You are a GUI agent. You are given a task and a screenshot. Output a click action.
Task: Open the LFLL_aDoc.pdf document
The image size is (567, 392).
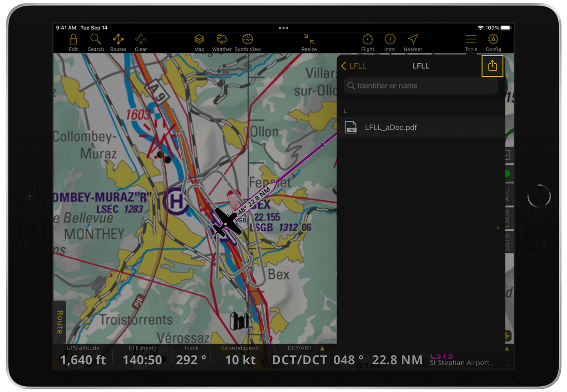(421, 127)
